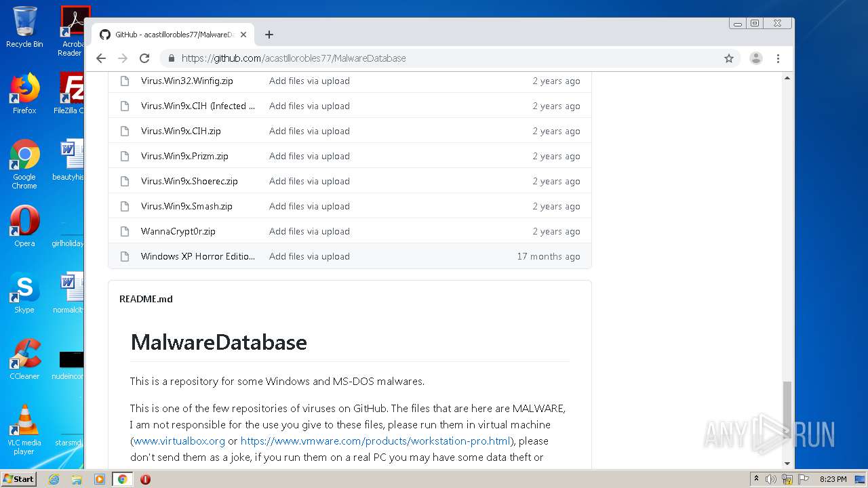The width and height of the screenshot is (868, 488).
Task: Click '17 months ago' timestamp
Action: 549,256
